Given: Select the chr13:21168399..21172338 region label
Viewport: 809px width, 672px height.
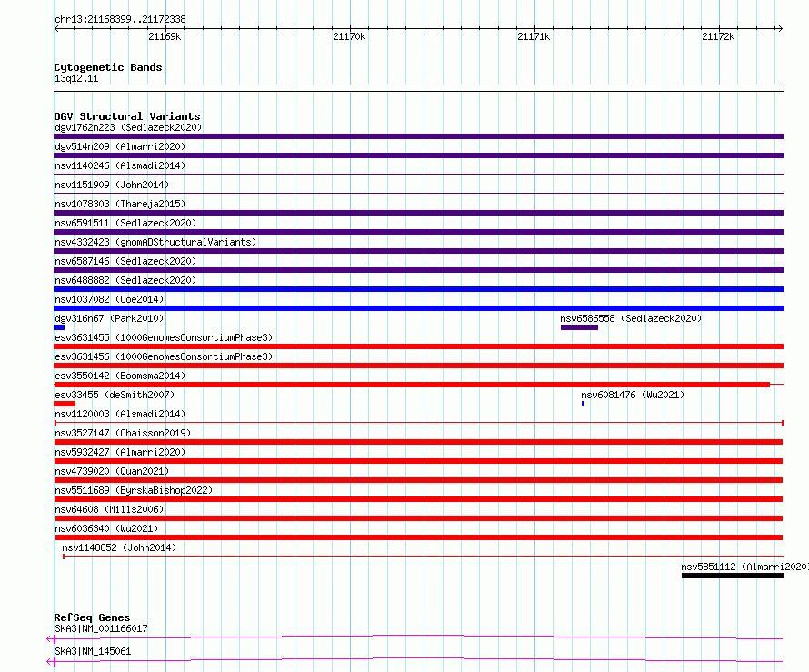Looking at the screenshot, I should click(x=120, y=19).
